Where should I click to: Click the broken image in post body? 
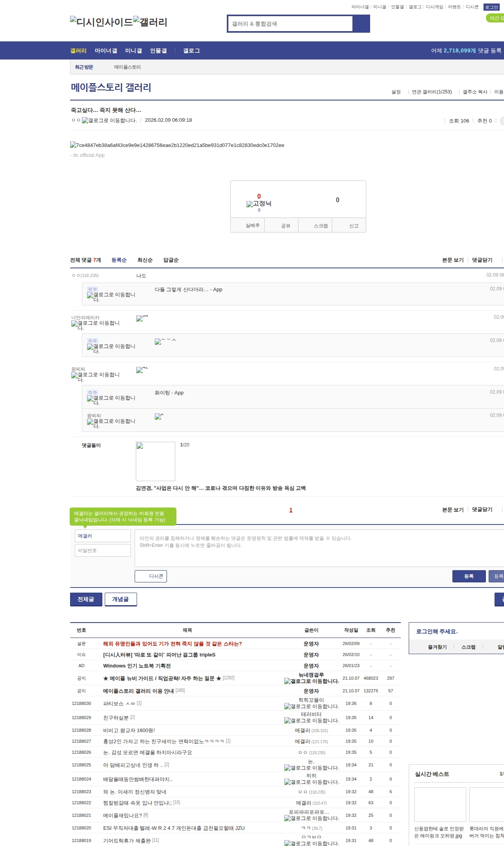point(177,145)
